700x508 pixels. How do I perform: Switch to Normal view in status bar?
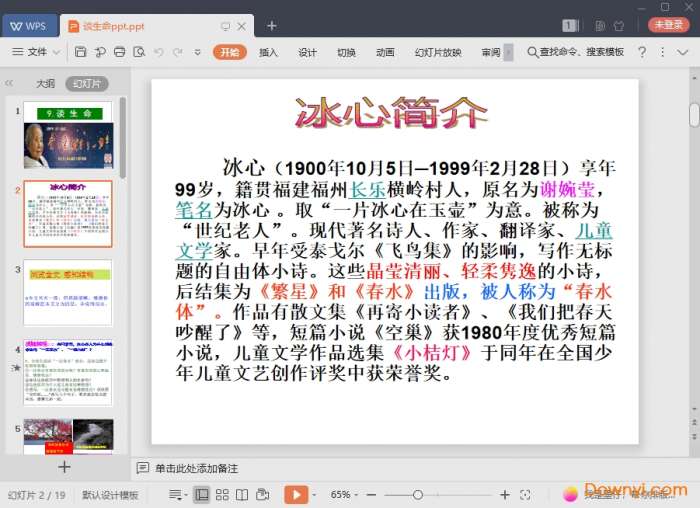tap(202, 494)
